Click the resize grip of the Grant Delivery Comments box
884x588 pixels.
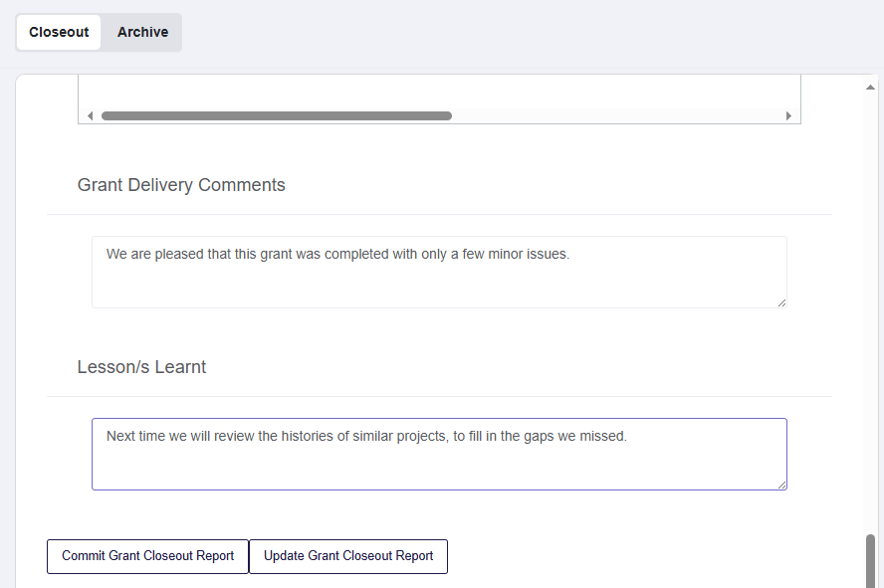(781, 303)
